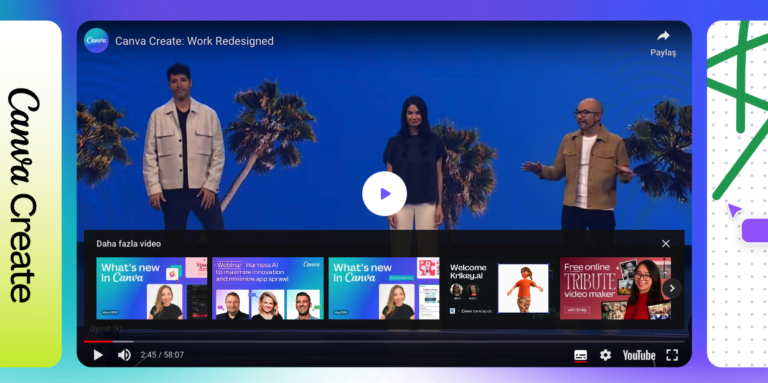The width and height of the screenshot is (768, 383).
Task: Mute the video with the speaker icon
Action: [x=124, y=355]
